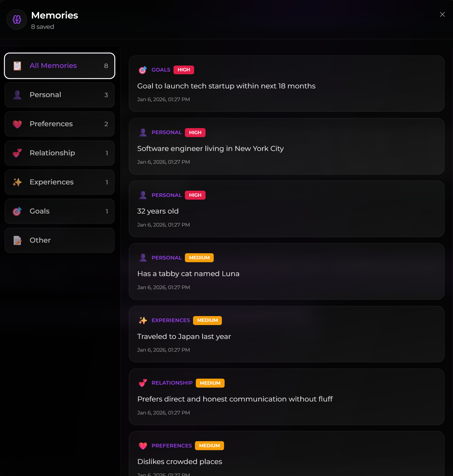Click the clipboard icon in All Memories
The image size is (453, 476).
point(17,66)
